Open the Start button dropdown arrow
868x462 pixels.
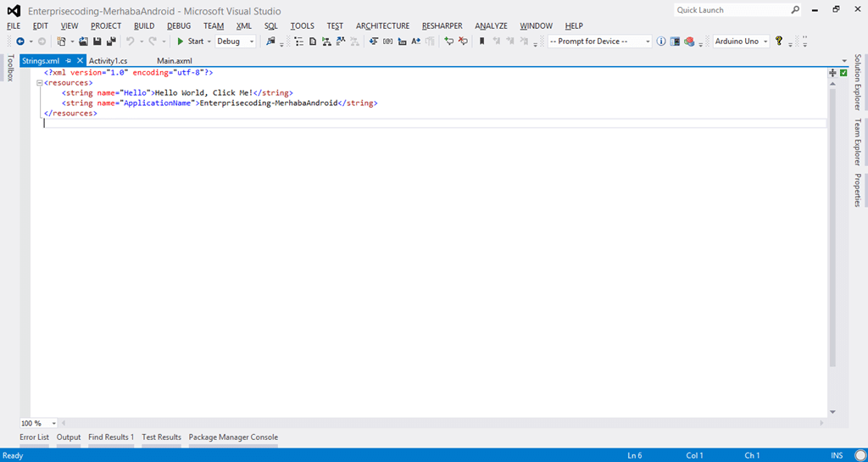[209, 42]
